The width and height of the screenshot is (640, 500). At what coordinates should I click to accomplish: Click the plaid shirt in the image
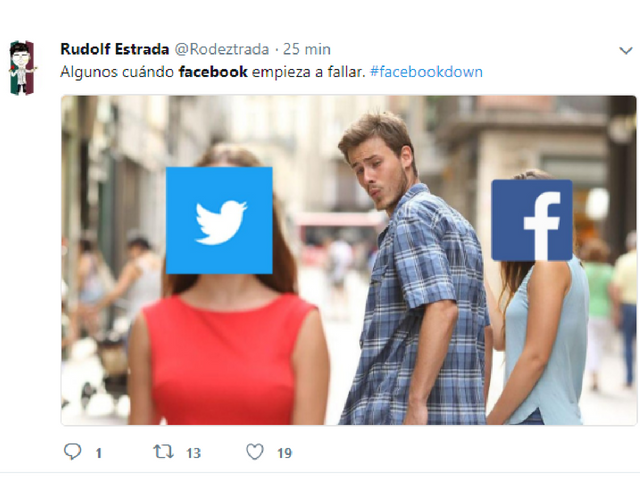tap(420, 310)
